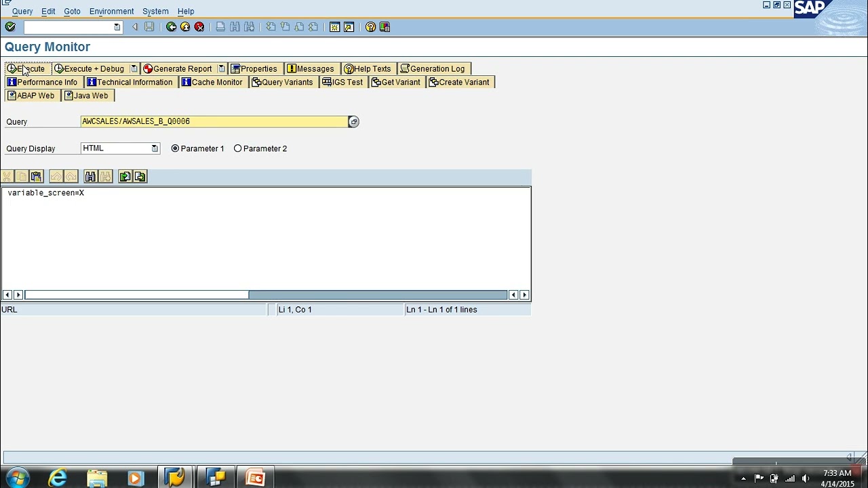Screen dimensions: 868x488
Task: Click the Properties button
Action: point(254,68)
